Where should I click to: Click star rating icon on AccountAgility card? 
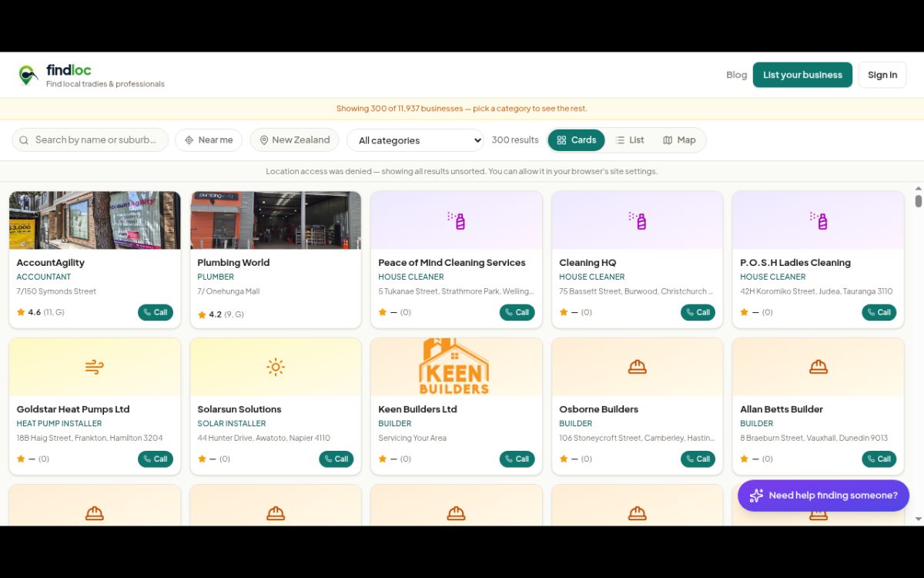click(x=21, y=312)
